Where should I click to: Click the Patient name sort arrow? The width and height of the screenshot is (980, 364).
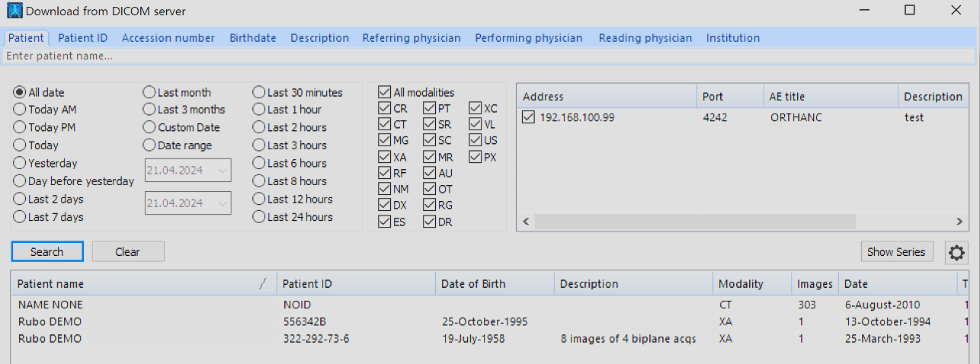[x=264, y=284]
